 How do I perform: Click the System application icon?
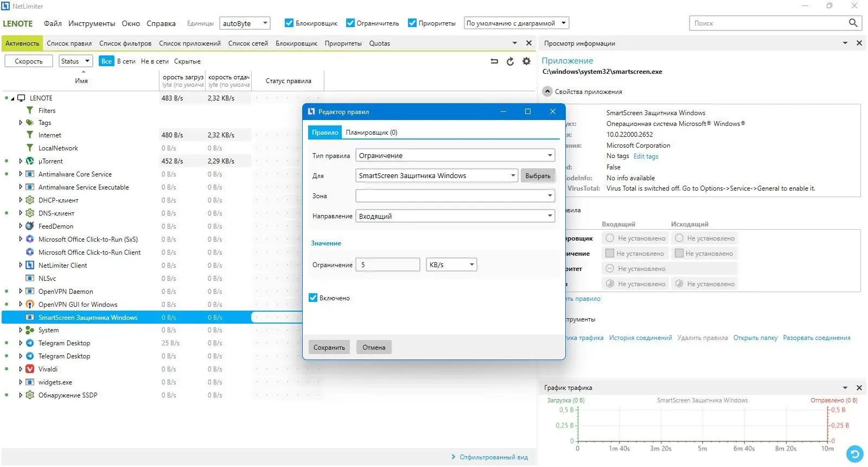30,330
